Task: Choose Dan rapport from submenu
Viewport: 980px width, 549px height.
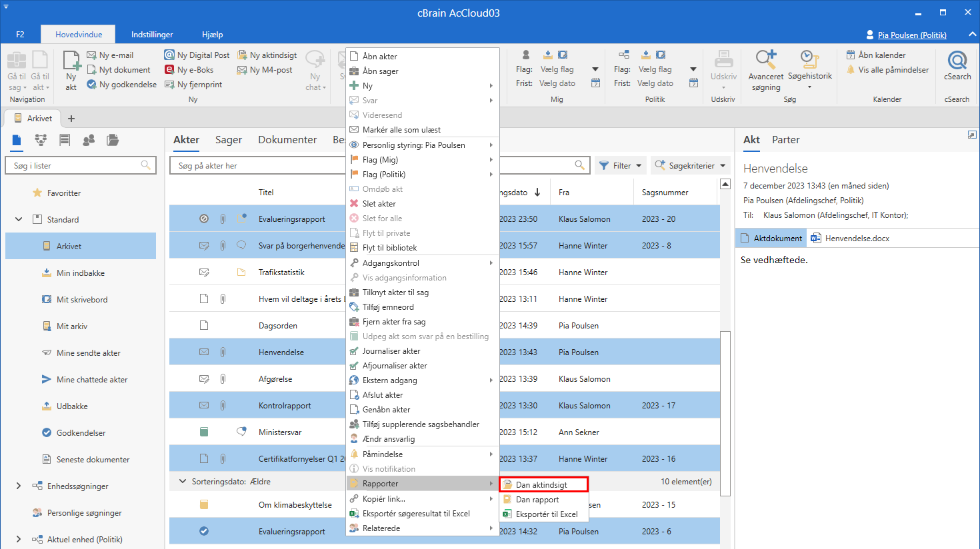Action: 544,500
